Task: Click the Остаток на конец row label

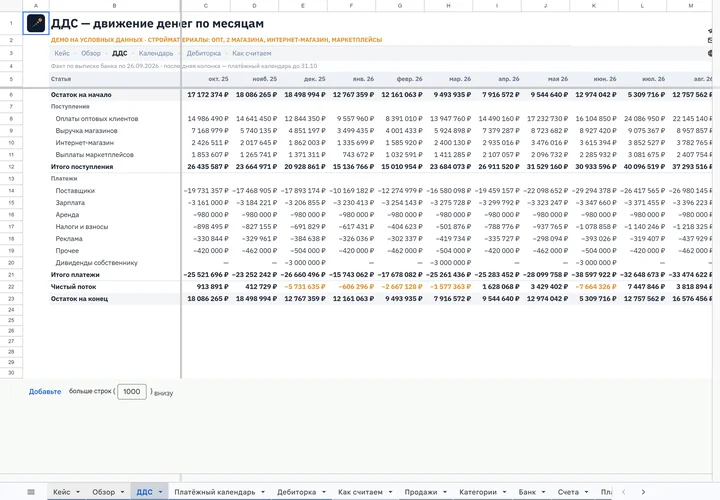Action: 79,298
